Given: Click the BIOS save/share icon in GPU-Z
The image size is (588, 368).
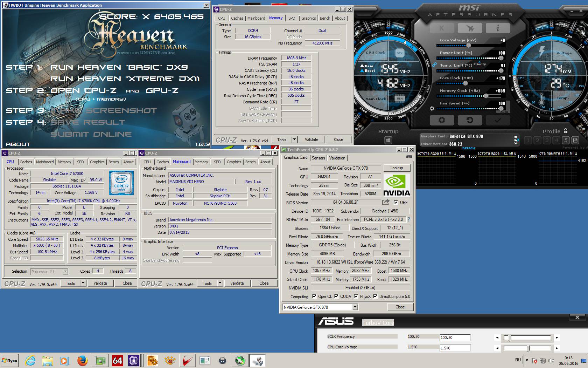Looking at the screenshot, I should [386, 202].
